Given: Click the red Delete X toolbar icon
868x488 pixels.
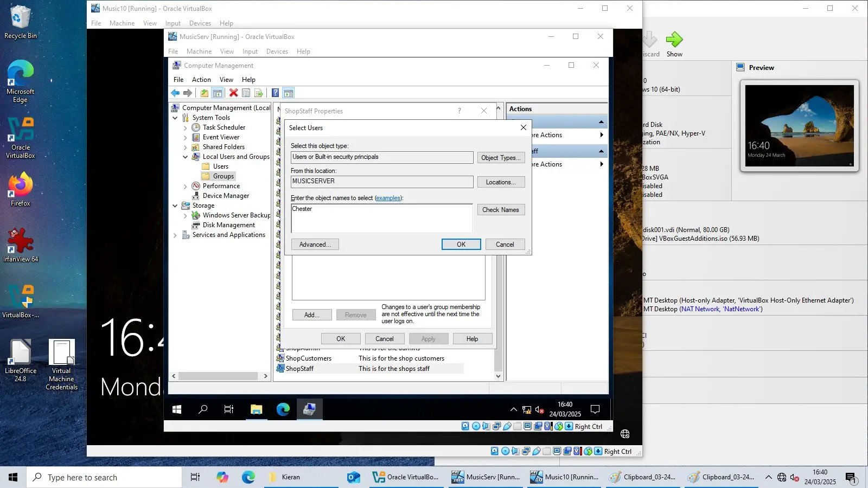Looking at the screenshot, I should coord(233,93).
